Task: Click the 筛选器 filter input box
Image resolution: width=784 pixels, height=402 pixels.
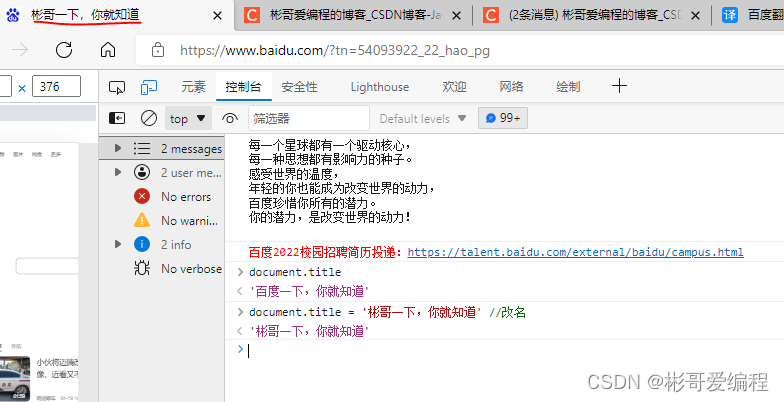Action: (x=308, y=118)
